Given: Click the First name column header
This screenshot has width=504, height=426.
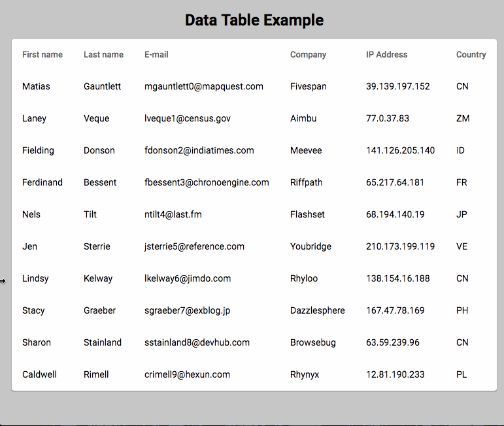Looking at the screenshot, I should (x=42, y=55).
